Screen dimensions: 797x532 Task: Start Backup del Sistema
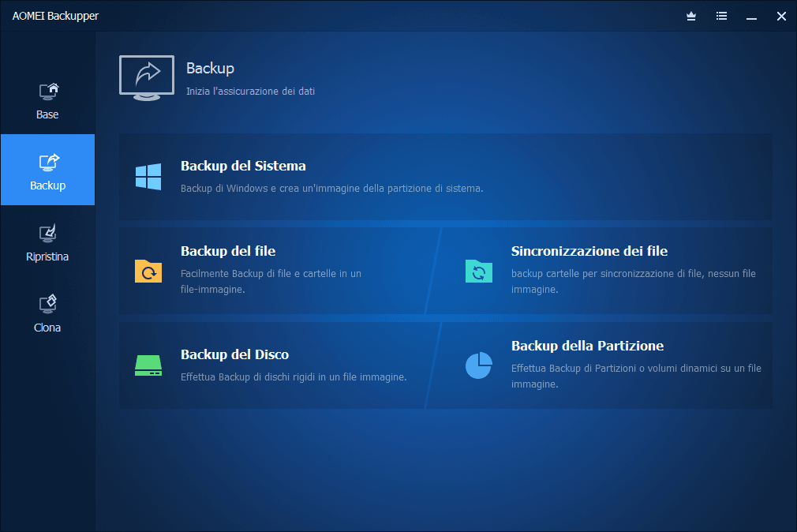click(x=446, y=177)
